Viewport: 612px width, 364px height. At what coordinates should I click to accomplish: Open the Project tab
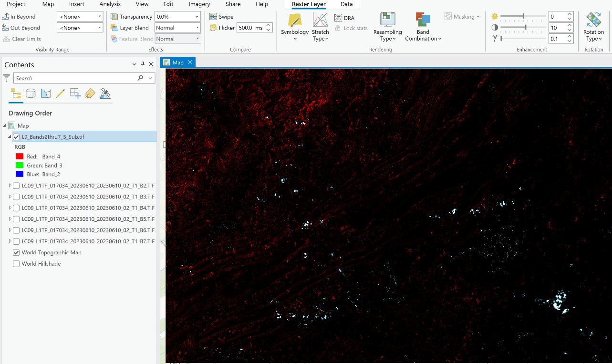16,4
